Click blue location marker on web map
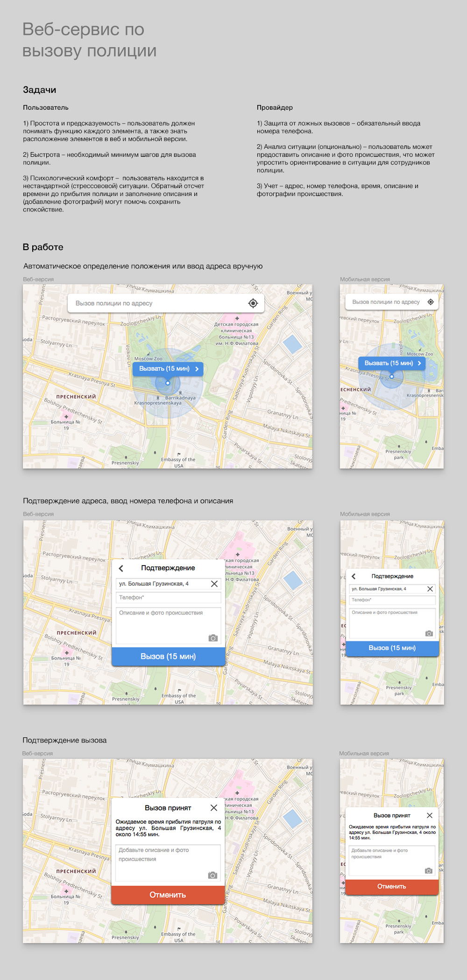This screenshot has height=980, width=467. (168, 383)
